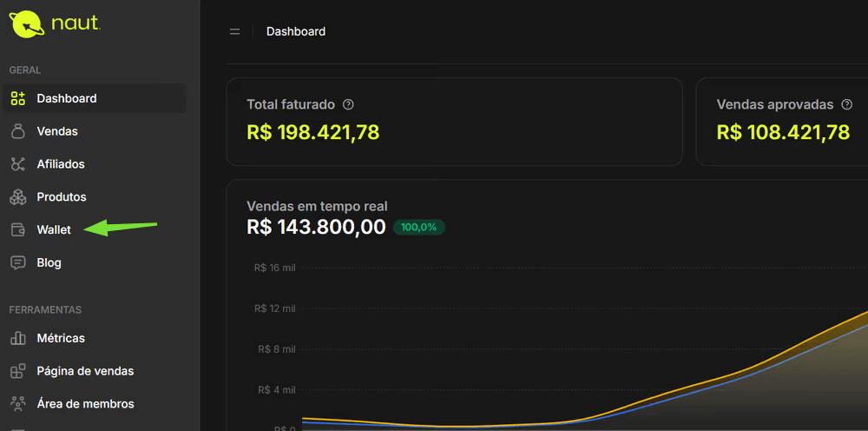This screenshot has height=431, width=868.
Task: Click the R$ 4 mil axis label
Action: tap(278, 390)
